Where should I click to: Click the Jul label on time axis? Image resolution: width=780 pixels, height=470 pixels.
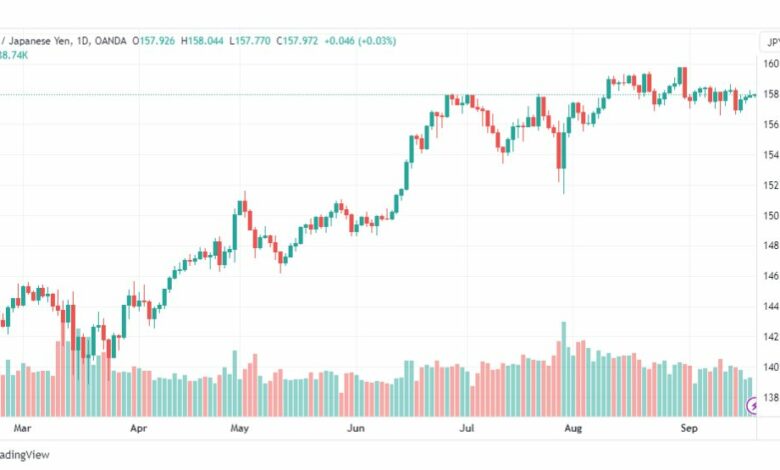point(467,428)
